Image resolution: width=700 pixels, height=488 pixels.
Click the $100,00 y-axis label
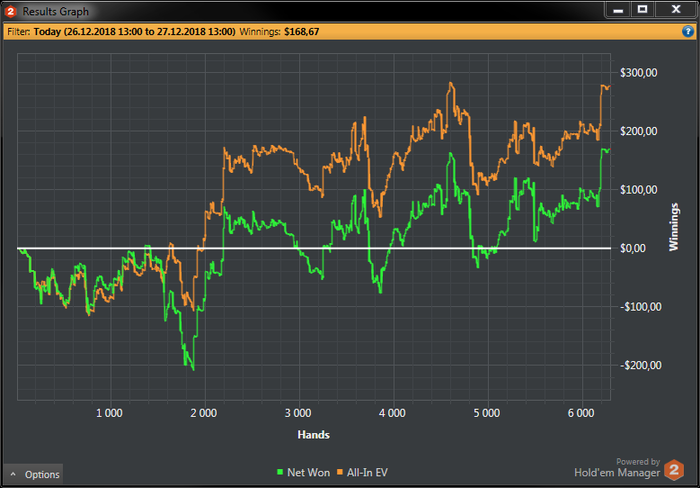pos(638,190)
